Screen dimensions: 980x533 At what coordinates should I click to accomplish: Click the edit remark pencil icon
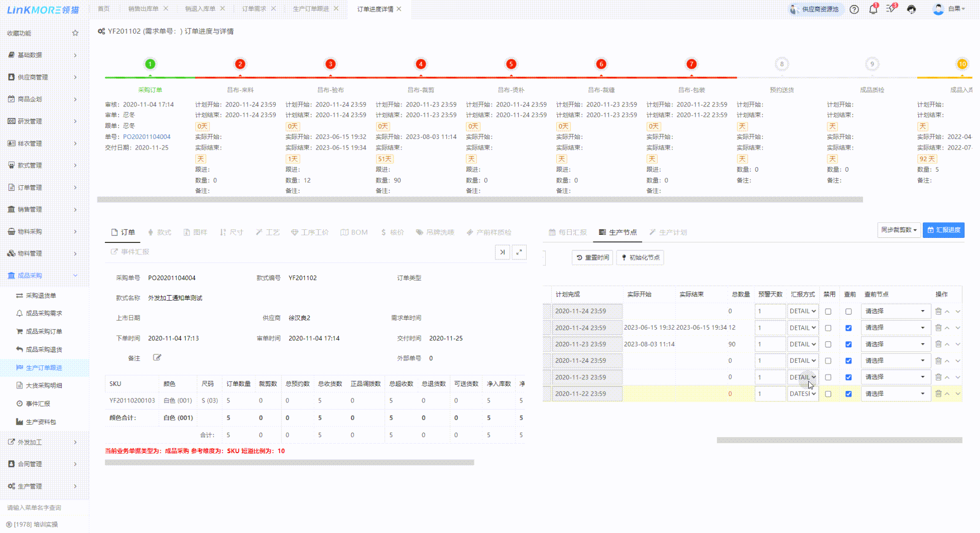pyautogui.click(x=157, y=358)
